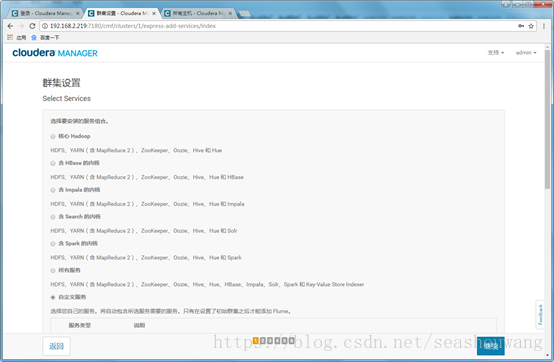Select the Core with HBase radio option
The width and height of the screenshot is (554, 362).
[x=53, y=163]
